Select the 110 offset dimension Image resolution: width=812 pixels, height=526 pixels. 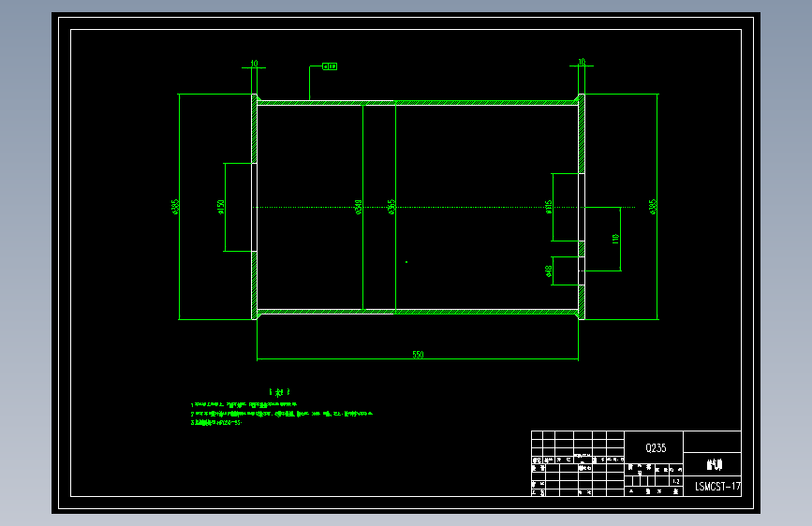(x=615, y=239)
